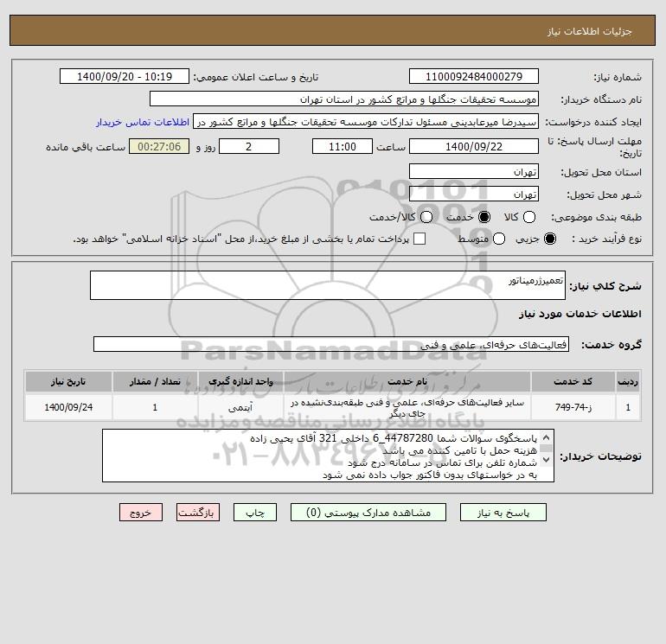
Task: Click the unit cell آیتمی
Action: point(240,407)
